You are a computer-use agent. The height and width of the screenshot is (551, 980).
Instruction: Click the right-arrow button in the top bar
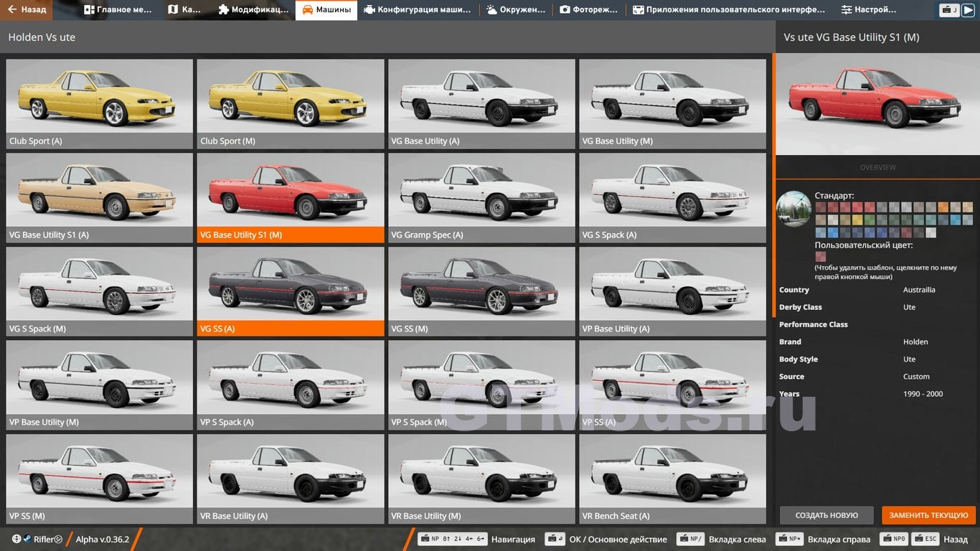point(969,10)
